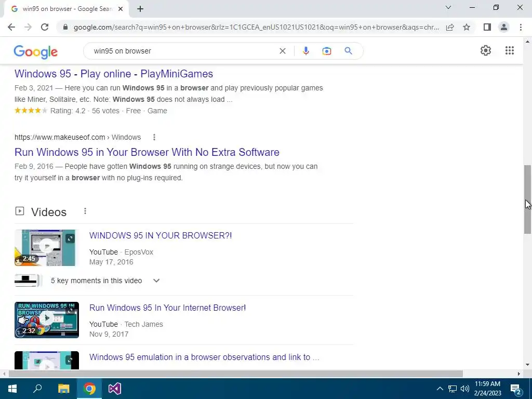Screen dimensions: 532x399
Task: Show hidden tray icons chevron
Action: [x=440, y=389]
